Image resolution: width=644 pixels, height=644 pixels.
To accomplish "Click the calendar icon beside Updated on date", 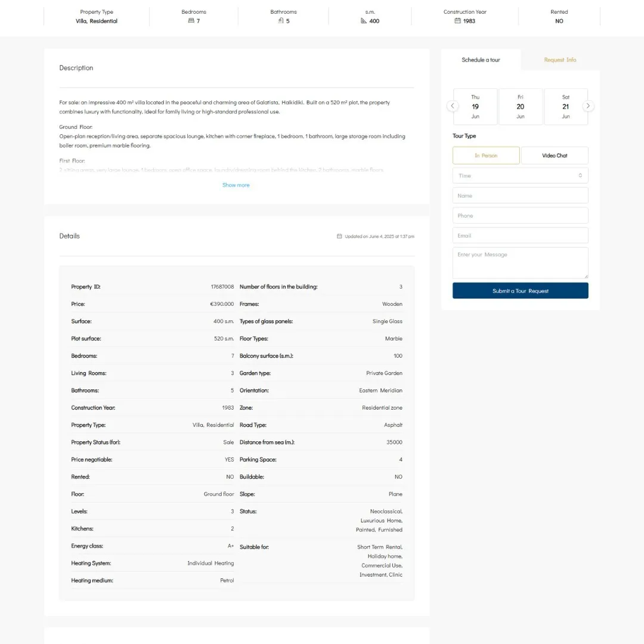I will coord(339,236).
